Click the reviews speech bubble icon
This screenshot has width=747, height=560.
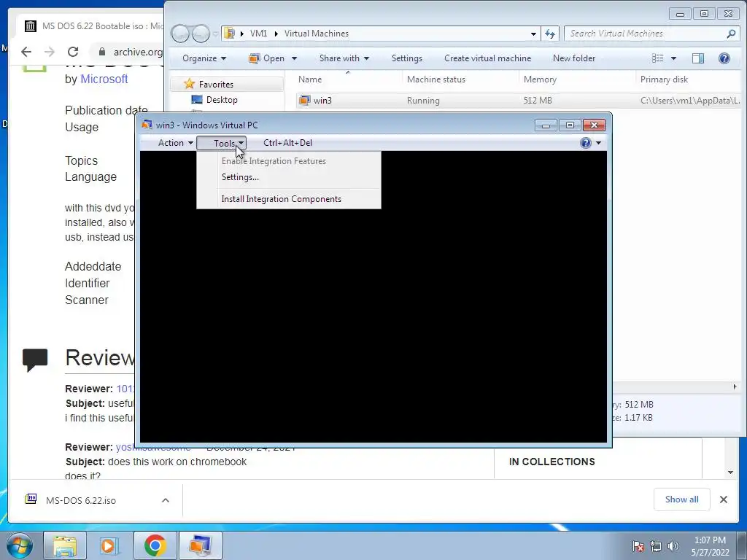click(35, 360)
